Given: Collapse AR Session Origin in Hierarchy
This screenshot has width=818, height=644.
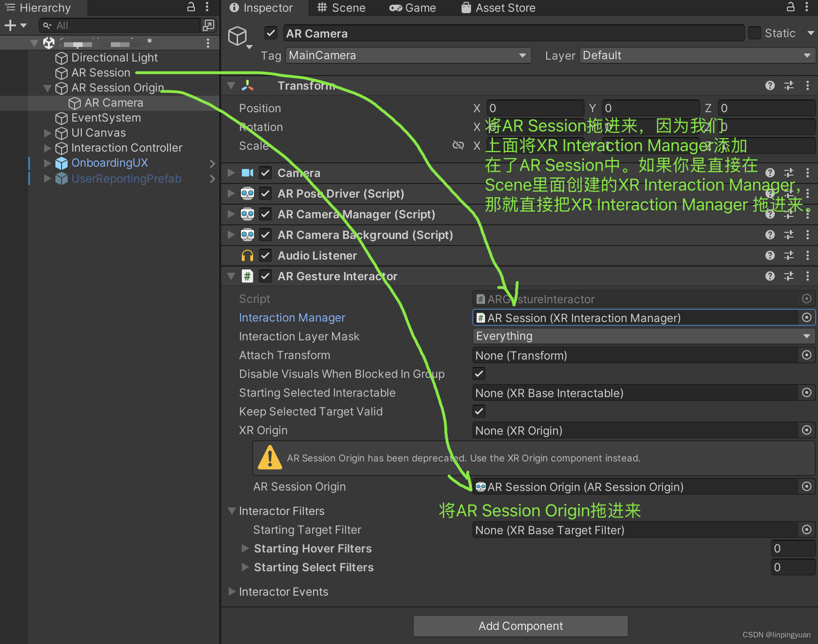Looking at the screenshot, I should pyautogui.click(x=47, y=88).
